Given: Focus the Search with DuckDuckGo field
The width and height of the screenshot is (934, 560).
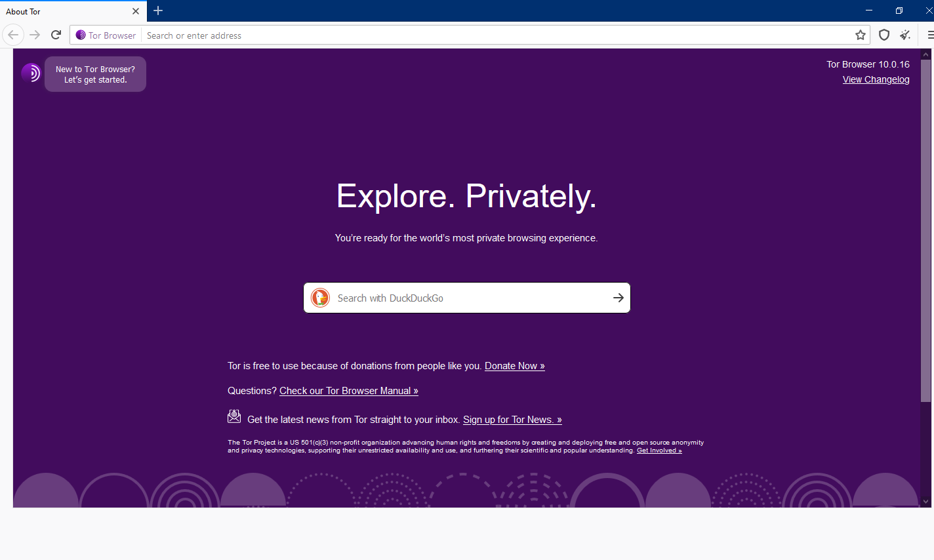Looking at the screenshot, I should coord(467,298).
